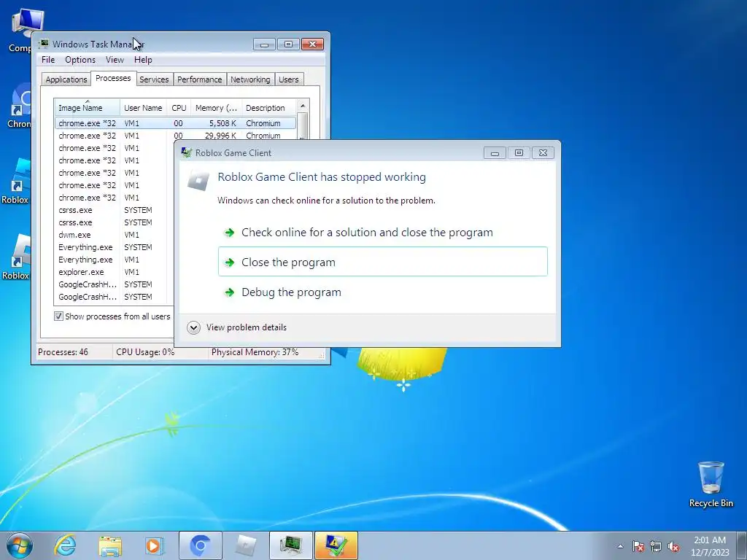Select the Roblox taskbar icon
This screenshot has width=747, height=560.
pos(245,545)
